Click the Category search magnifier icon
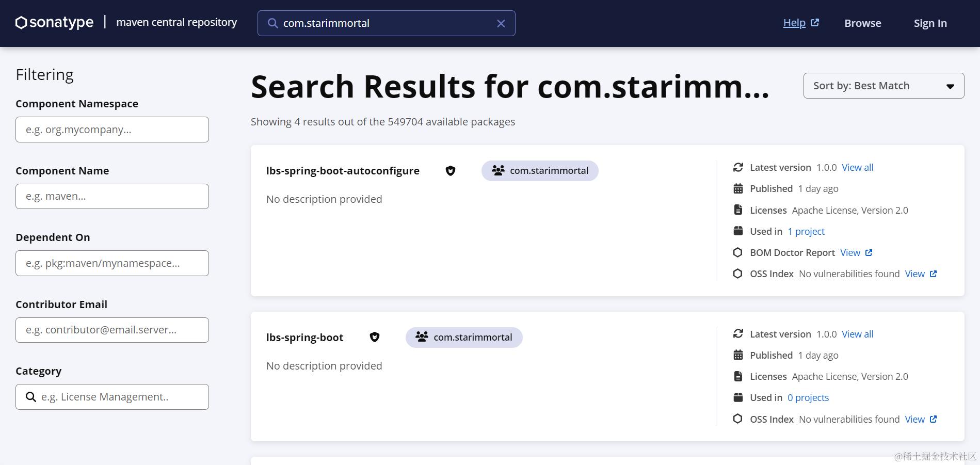980x465 pixels. pos(31,397)
